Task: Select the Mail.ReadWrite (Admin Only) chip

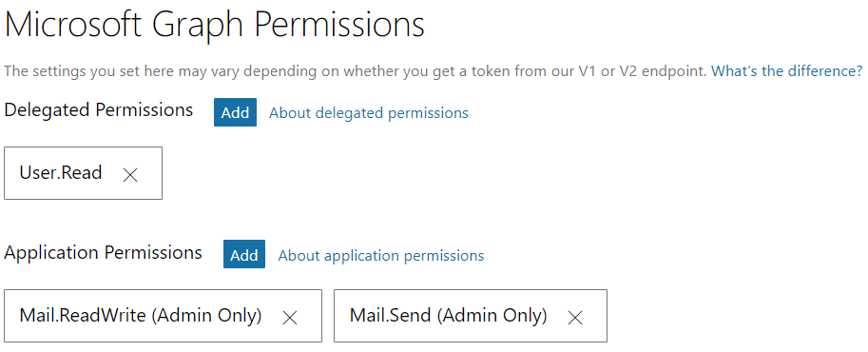Action: tap(163, 316)
